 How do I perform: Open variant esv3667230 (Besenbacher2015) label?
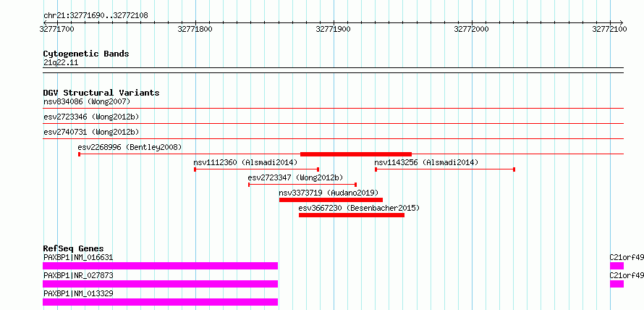[360, 208]
